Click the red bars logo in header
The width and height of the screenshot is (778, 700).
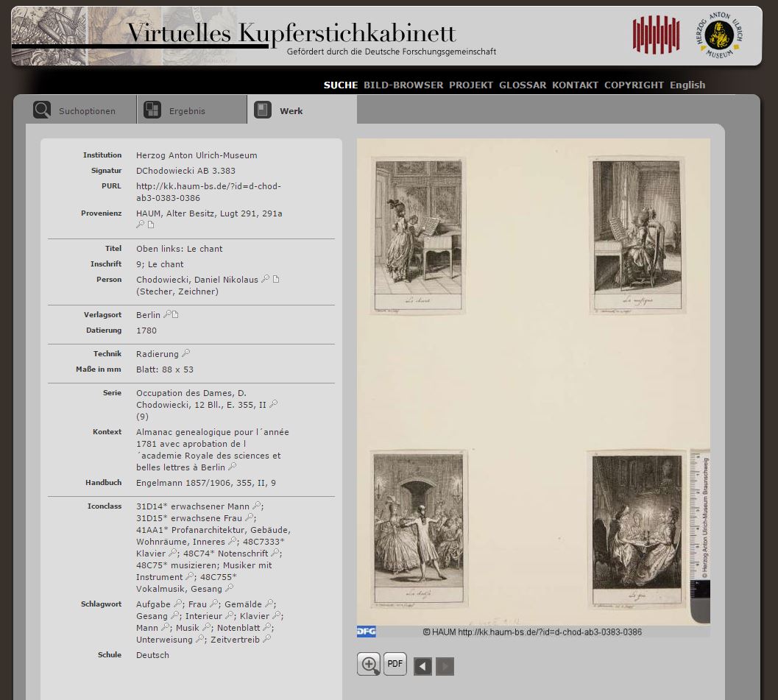pos(656,35)
